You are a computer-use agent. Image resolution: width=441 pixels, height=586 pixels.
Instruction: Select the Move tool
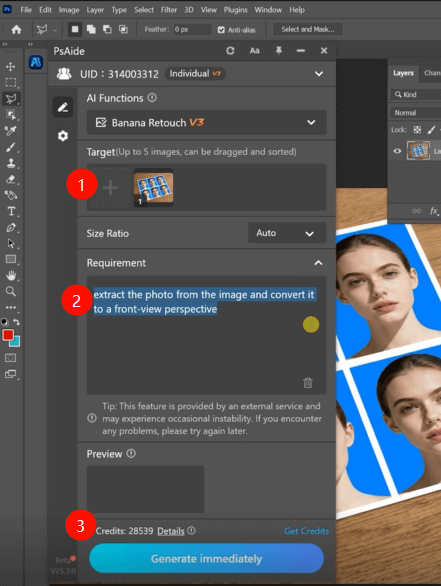click(10, 67)
